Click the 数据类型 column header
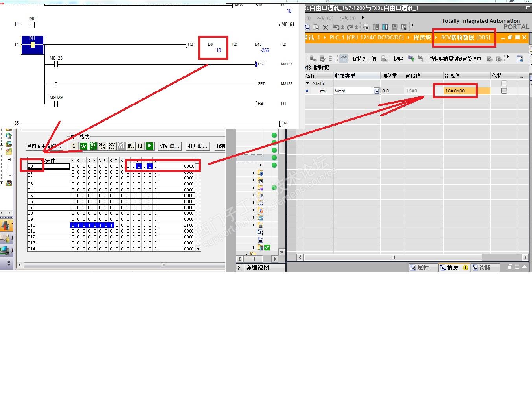The width and height of the screenshot is (532, 403). point(357,76)
